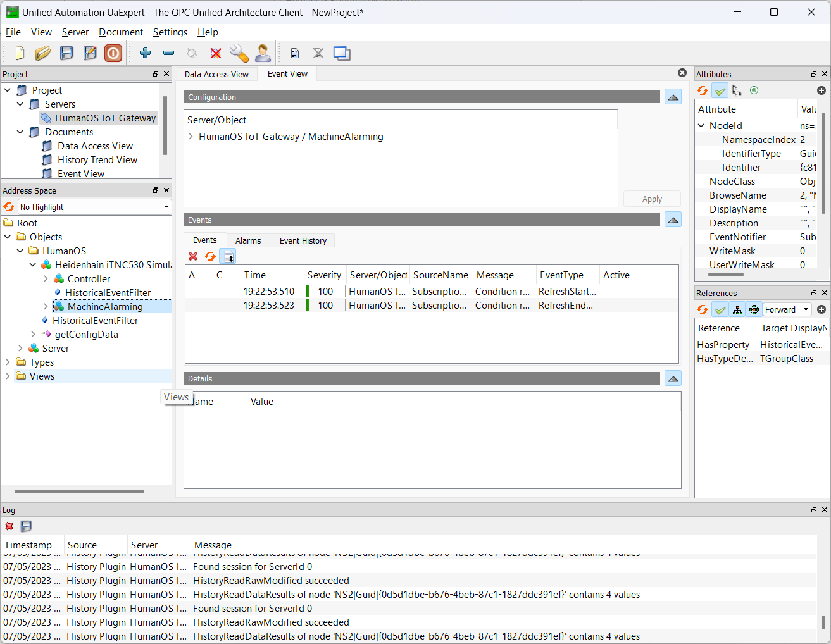Refresh the References panel with the orange arrows
The height and width of the screenshot is (644, 831).
[x=703, y=309]
